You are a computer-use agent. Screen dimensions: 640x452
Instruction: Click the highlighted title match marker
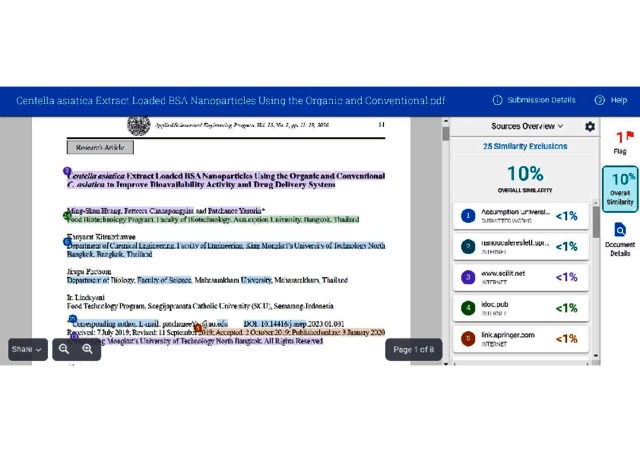pos(68,172)
